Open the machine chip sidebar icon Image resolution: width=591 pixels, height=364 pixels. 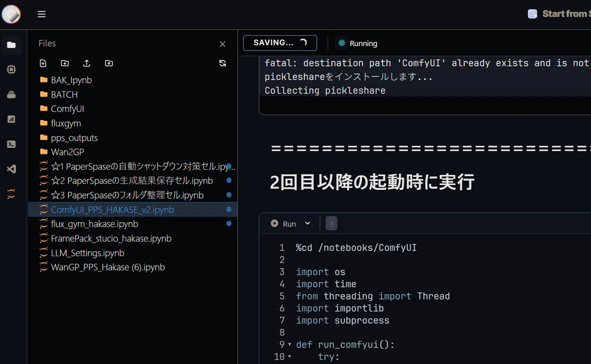(x=11, y=70)
